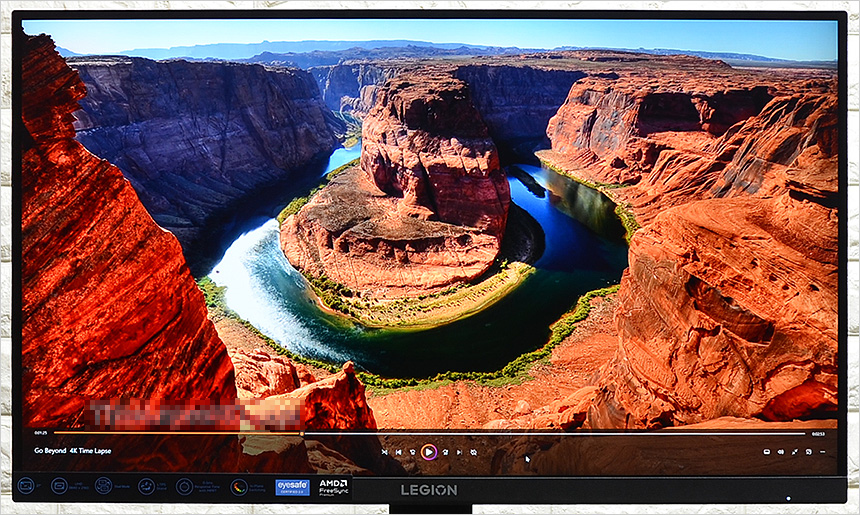The width and height of the screenshot is (860, 515).
Task: Open the subtitles and captions icon
Action: coord(767,452)
